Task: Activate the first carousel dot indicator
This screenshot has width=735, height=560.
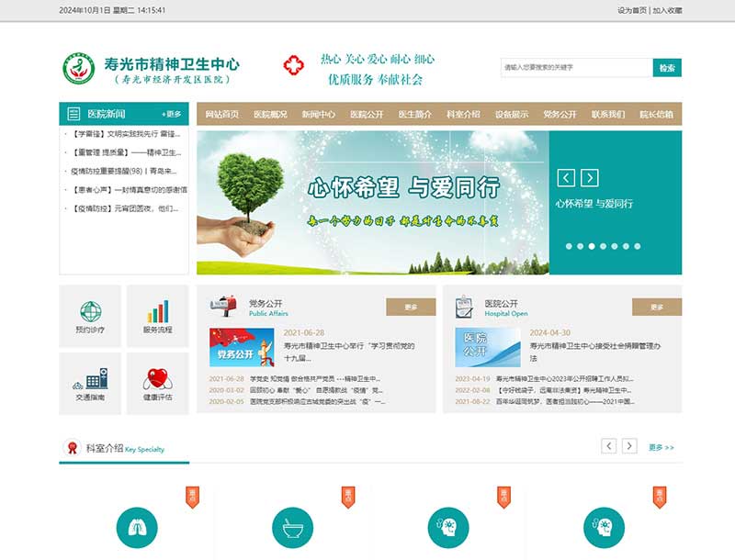Action: click(x=568, y=245)
